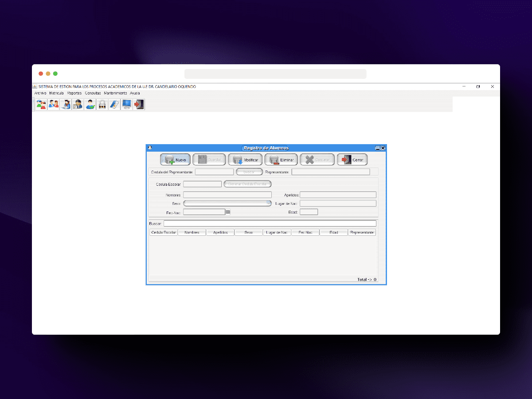The height and width of the screenshot is (399, 532).
Task: Click the padlock icon in the toolbar
Action: pyautogui.click(x=102, y=105)
